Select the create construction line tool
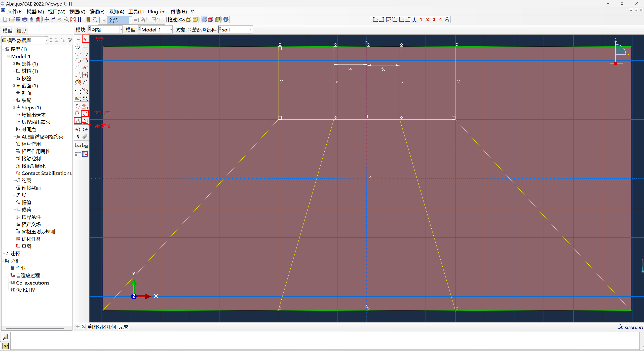The height and width of the screenshot is (351, 644). [78, 75]
